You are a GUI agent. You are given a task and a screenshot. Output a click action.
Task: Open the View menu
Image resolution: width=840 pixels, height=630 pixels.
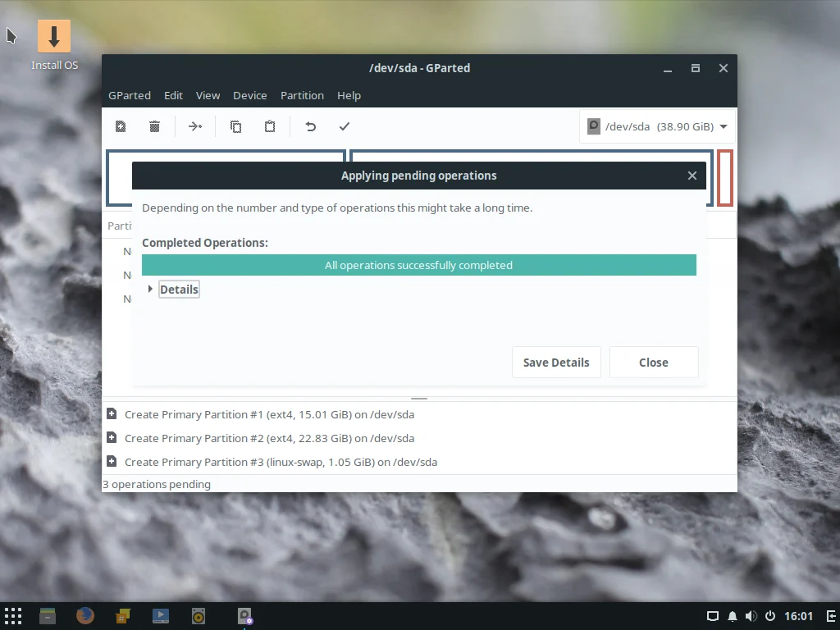(208, 95)
